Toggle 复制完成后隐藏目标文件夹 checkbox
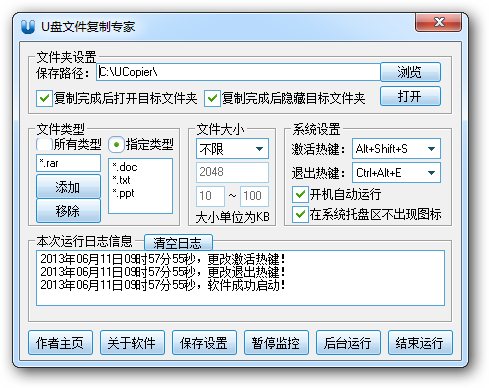 point(212,99)
